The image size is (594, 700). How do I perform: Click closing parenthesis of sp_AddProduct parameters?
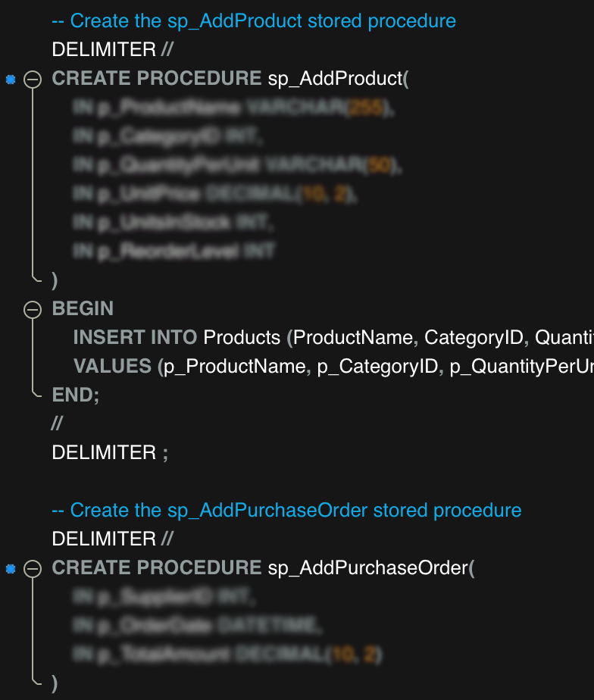(55, 280)
